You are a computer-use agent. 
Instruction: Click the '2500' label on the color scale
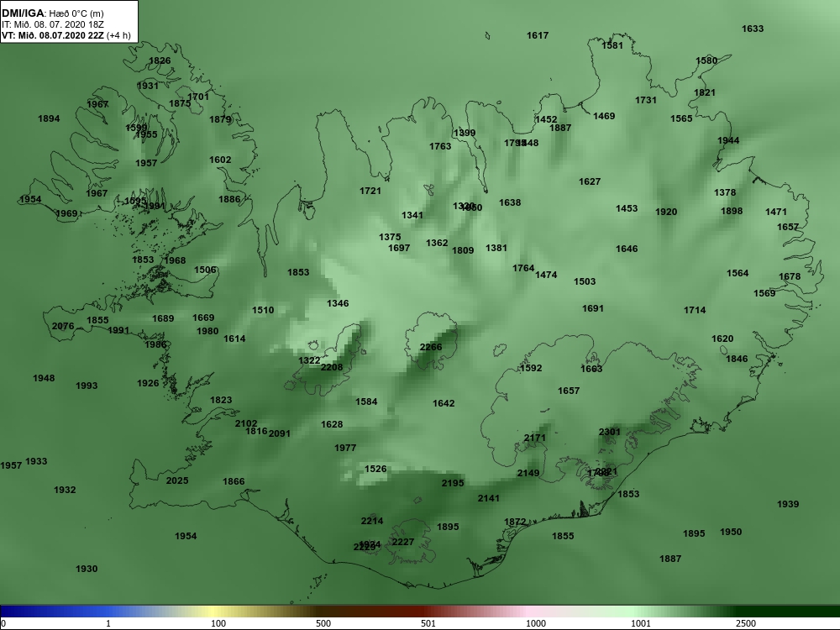[x=746, y=623]
